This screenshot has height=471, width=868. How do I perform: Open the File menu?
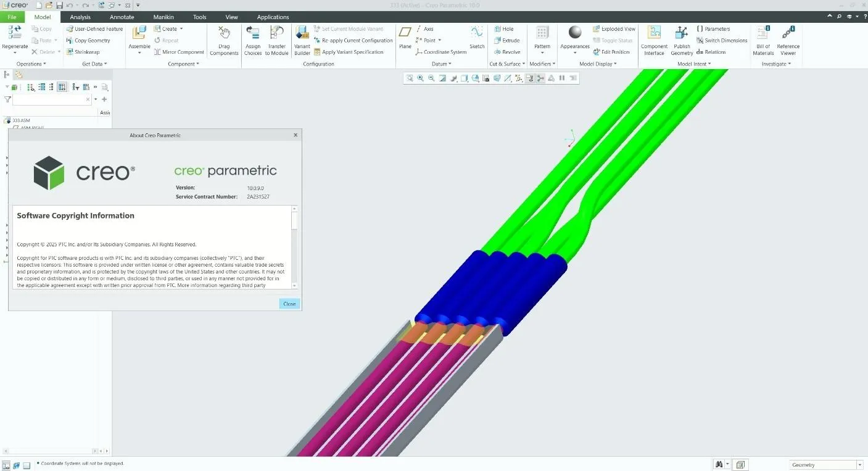[x=12, y=17]
